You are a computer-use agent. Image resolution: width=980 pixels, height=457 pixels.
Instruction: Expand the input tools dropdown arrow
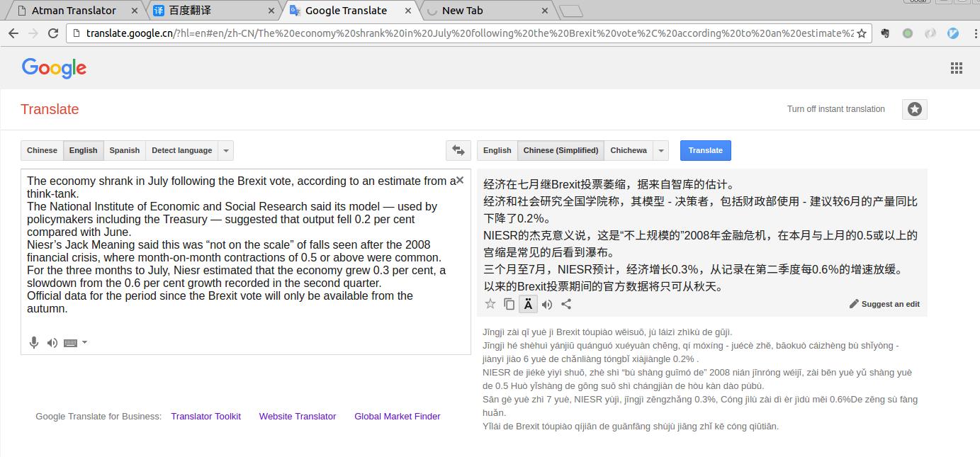pyautogui.click(x=85, y=342)
